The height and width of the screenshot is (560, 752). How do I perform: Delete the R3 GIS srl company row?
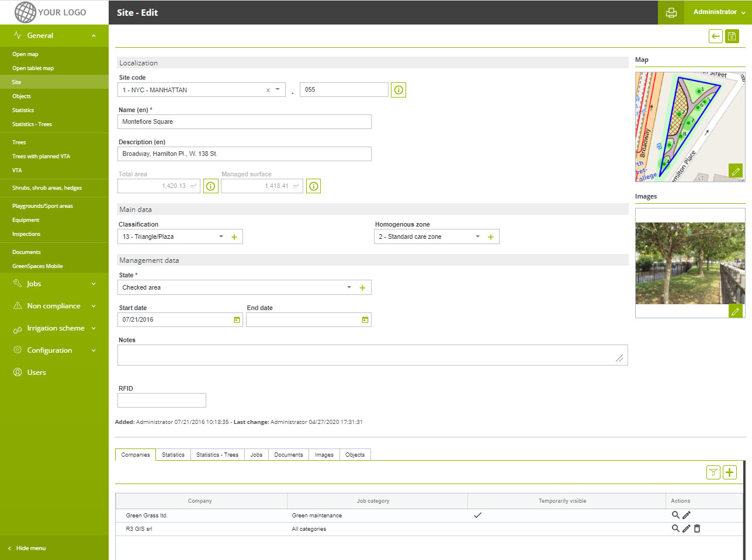click(697, 528)
